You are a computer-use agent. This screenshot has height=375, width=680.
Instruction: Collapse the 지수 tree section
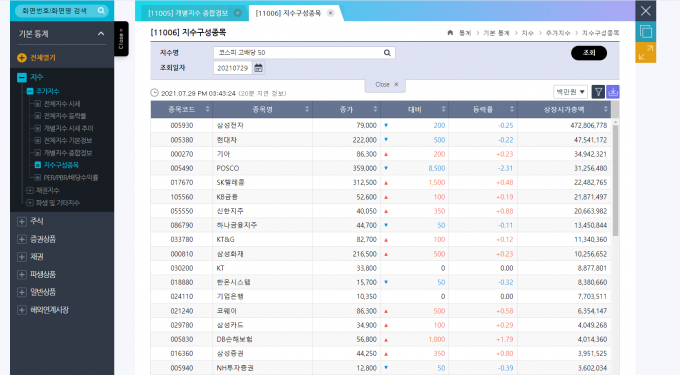pos(22,77)
